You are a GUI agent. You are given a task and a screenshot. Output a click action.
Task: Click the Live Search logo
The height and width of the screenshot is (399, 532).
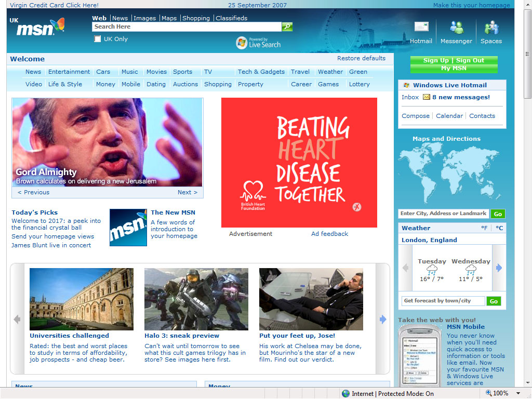pyautogui.click(x=259, y=43)
